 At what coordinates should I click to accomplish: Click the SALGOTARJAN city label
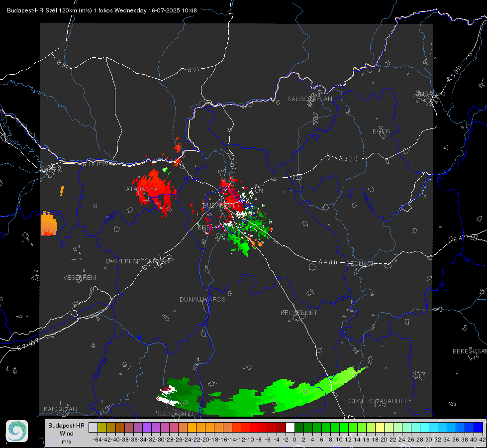pyautogui.click(x=309, y=99)
